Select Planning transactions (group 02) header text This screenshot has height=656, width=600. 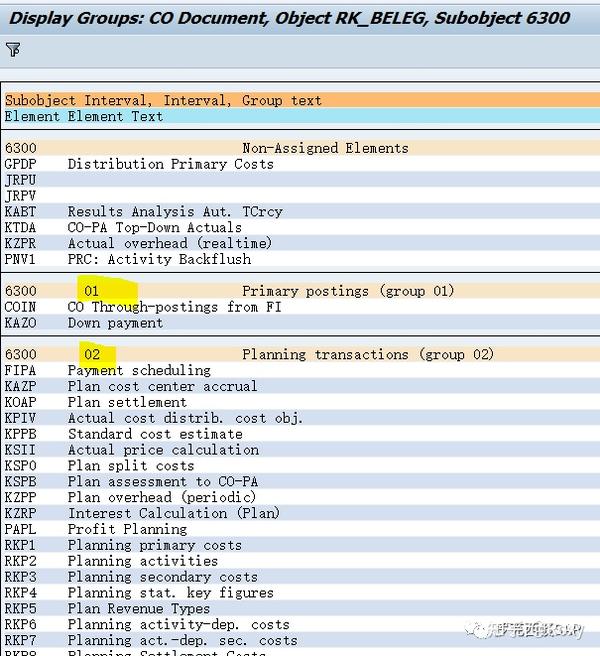click(368, 355)
